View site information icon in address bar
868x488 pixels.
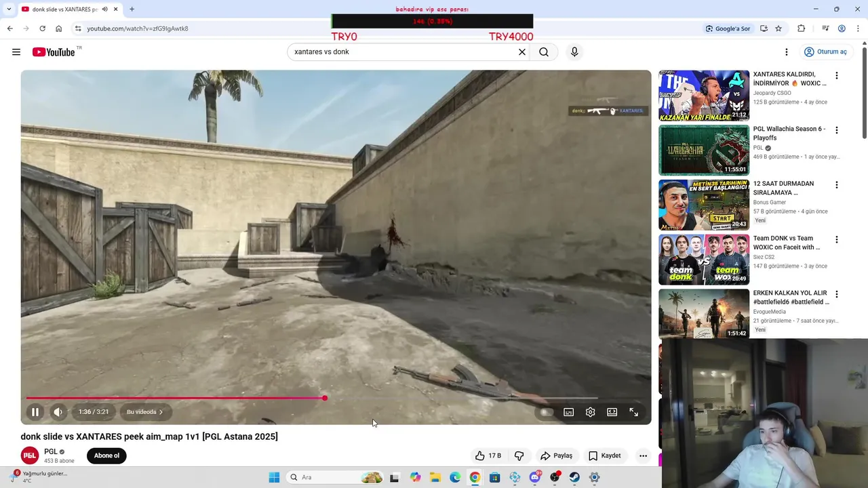click(x=78, y=28)
